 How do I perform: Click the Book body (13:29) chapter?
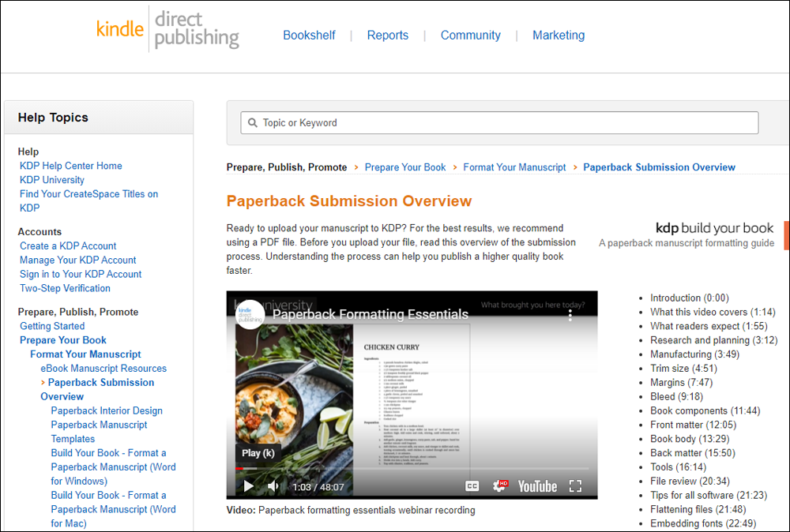click(x=690, y=438)
